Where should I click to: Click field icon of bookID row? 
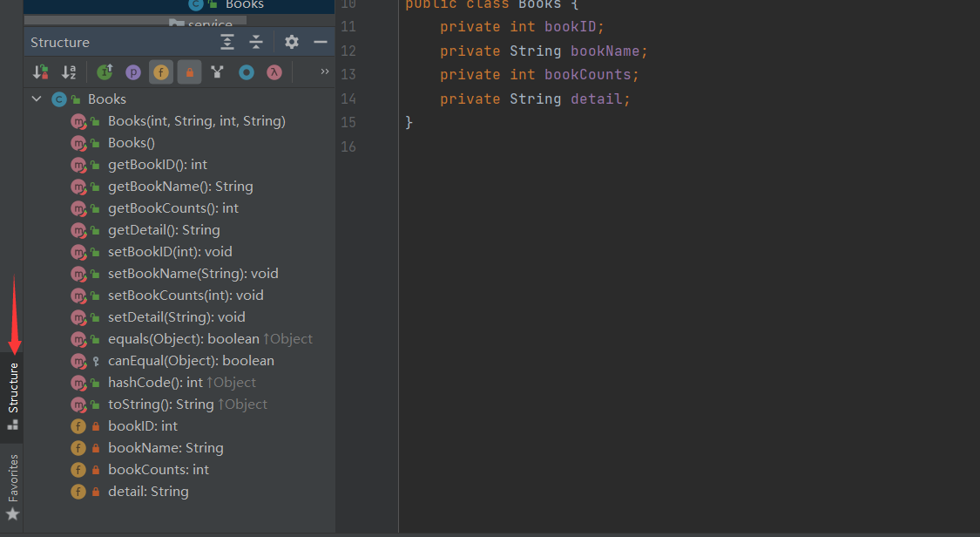78,426
